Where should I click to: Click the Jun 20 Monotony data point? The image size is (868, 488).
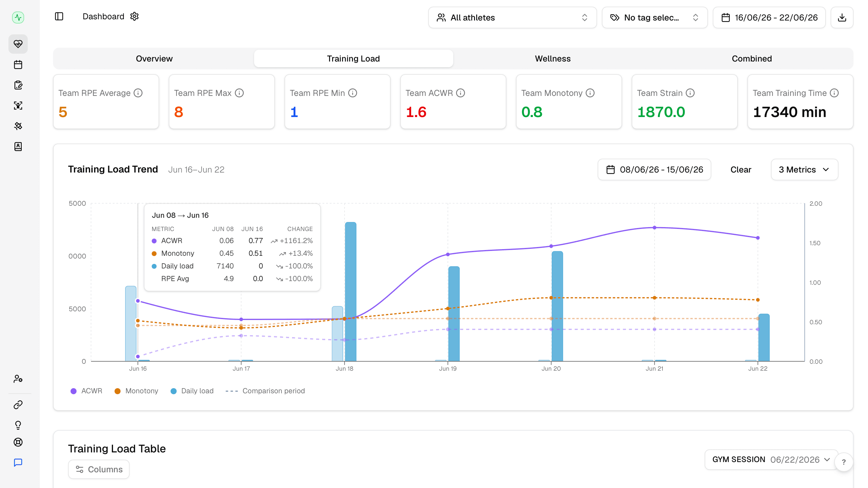[x=551, y=298]
